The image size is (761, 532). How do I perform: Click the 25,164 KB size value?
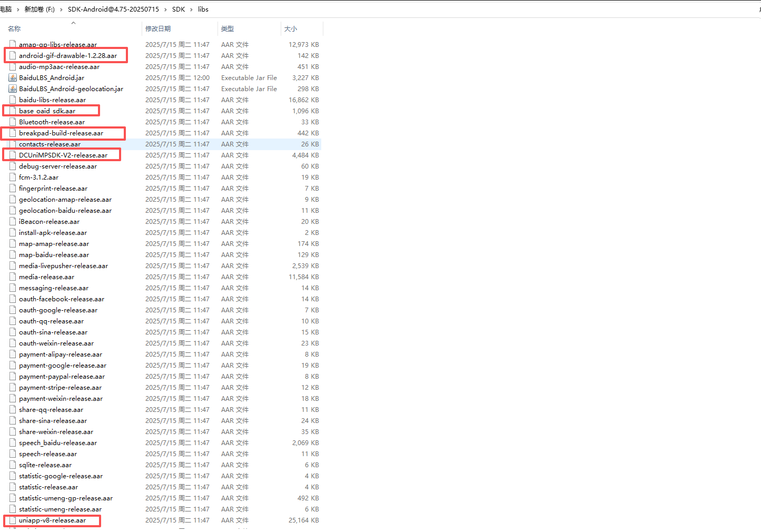(303, 520)
